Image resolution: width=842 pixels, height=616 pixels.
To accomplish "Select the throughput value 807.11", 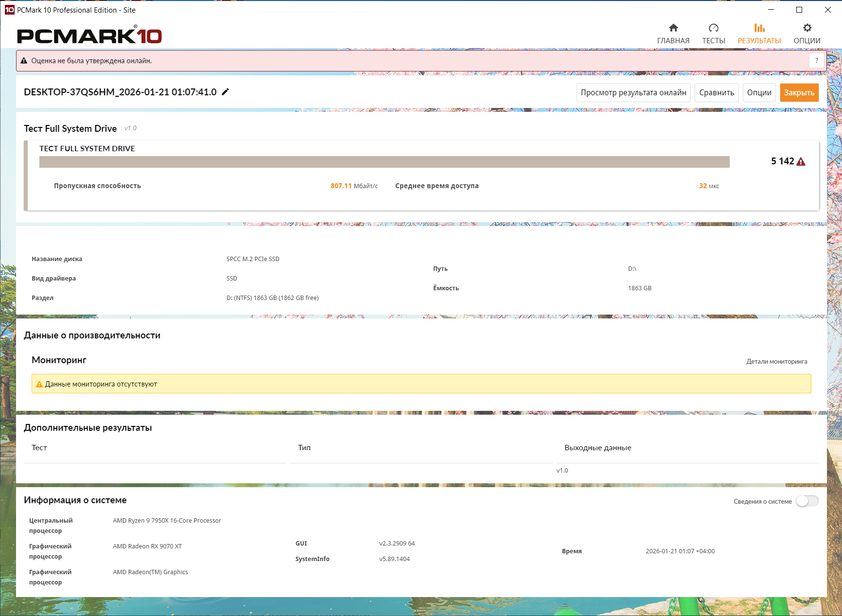I will coord(341,186).
